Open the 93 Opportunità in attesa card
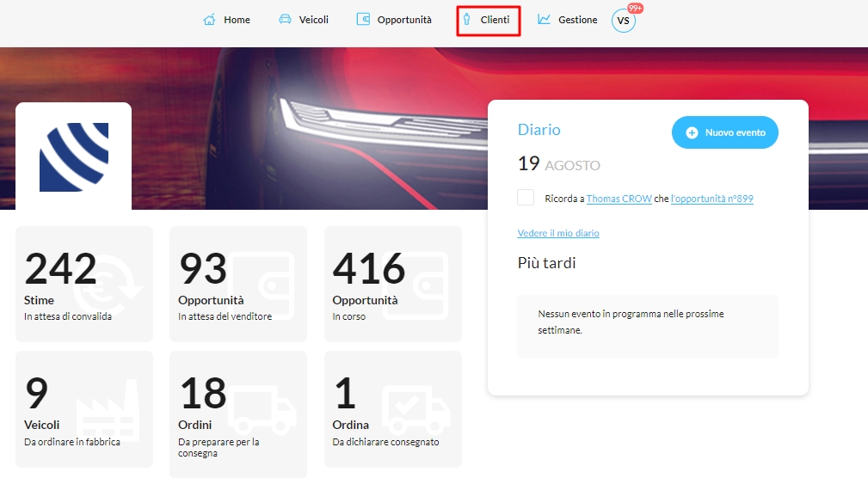This screenshot has width=868, height=478. coord(238,284)
